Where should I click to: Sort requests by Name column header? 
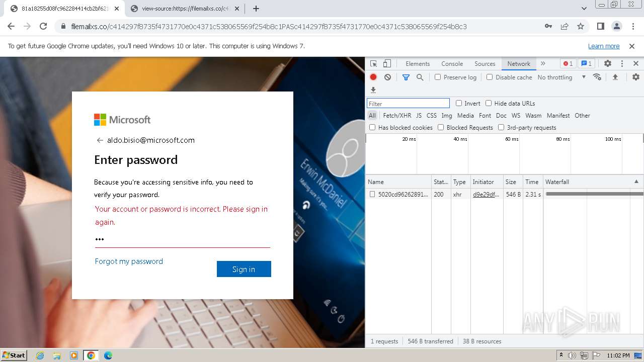pyautogui.click(x=398, y=182)
